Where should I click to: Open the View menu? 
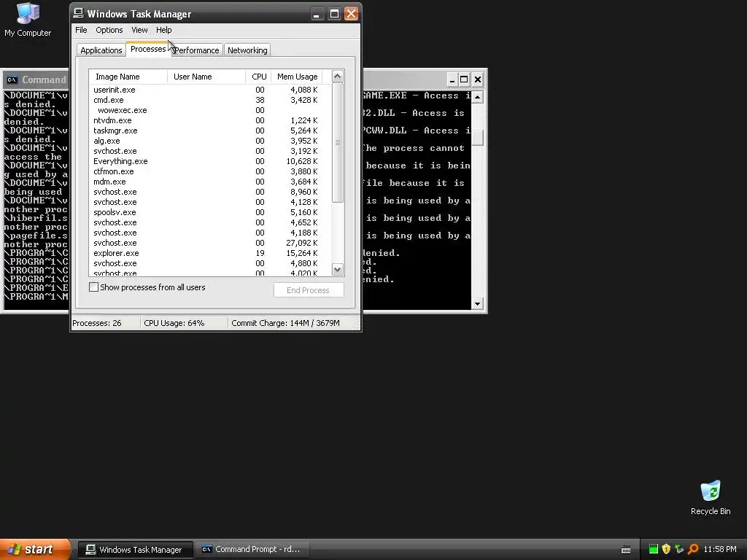[139, 30]
